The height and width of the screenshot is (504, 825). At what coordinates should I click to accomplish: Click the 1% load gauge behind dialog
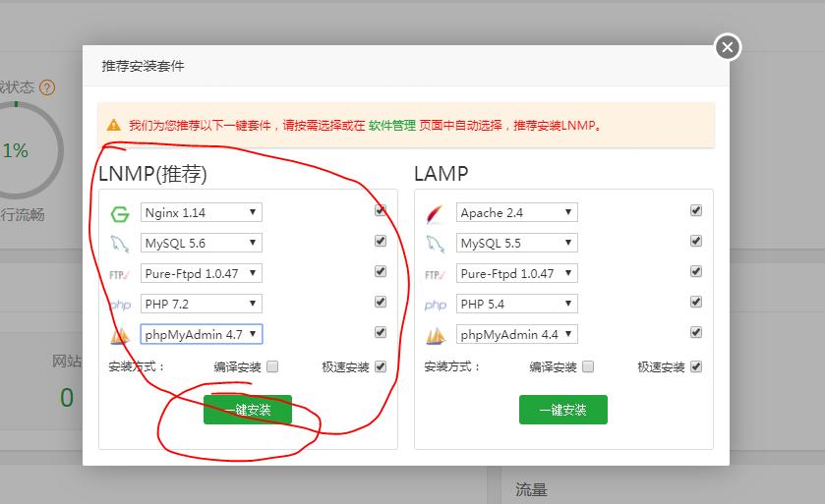(x=17, y=151)
